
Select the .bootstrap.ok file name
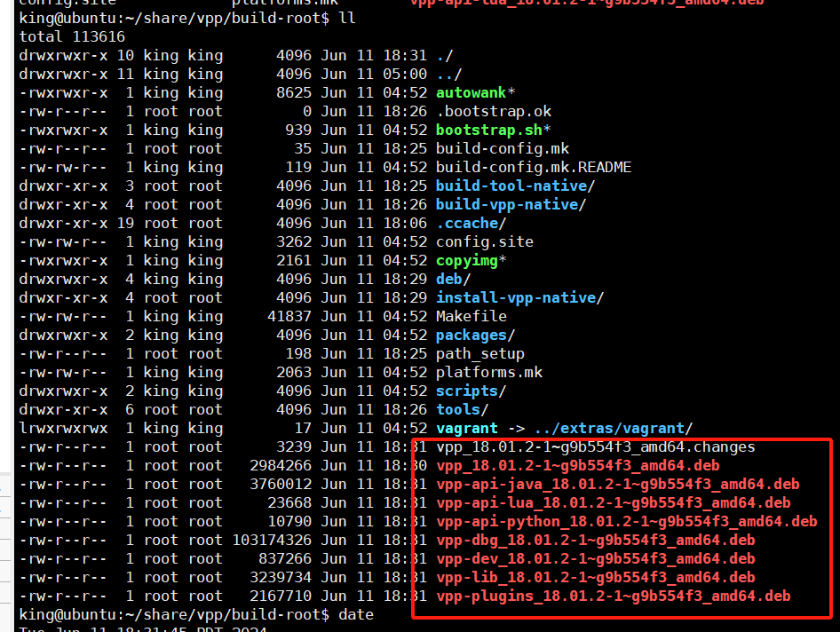pos(494,112)
